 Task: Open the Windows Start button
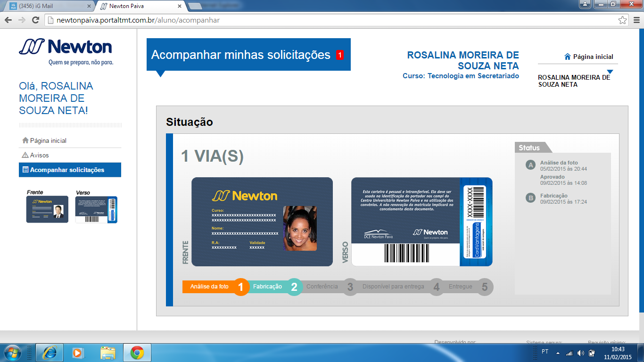pyautogui.click(x=12, y=352)
